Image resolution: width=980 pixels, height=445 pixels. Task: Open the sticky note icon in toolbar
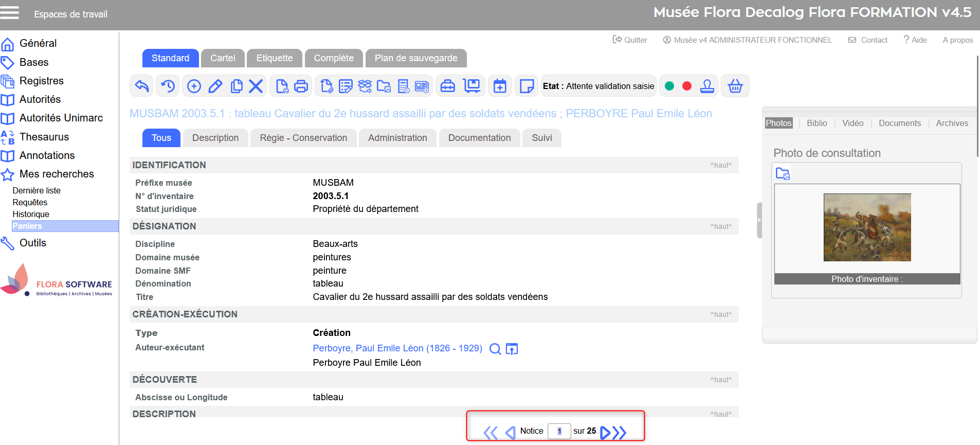click(527, 86)
